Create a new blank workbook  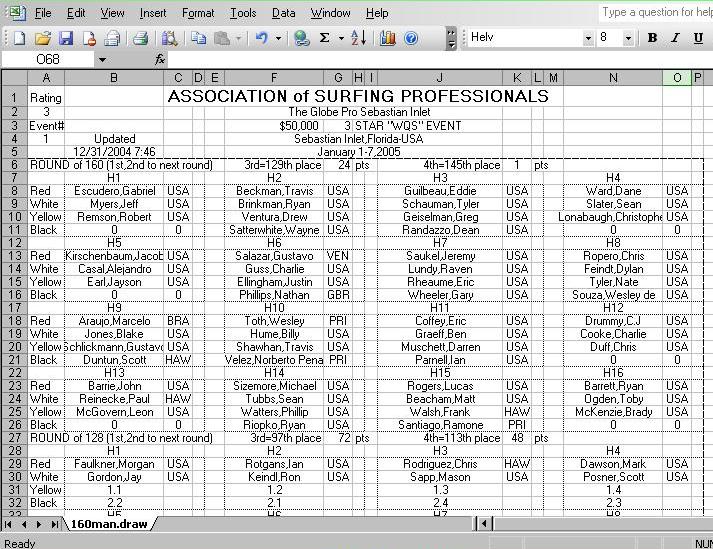(19, 38)
